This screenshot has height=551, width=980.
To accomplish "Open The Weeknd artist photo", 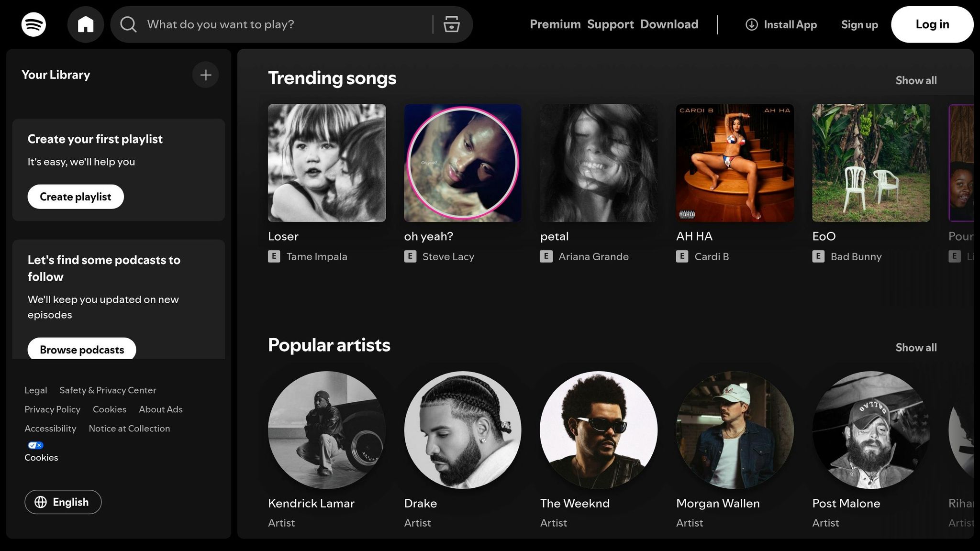I will click(599, 430).
